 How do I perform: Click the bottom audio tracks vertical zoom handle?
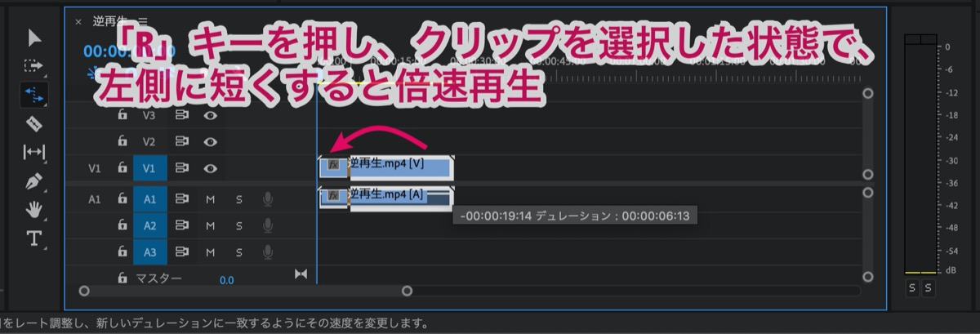coord(868,277)
